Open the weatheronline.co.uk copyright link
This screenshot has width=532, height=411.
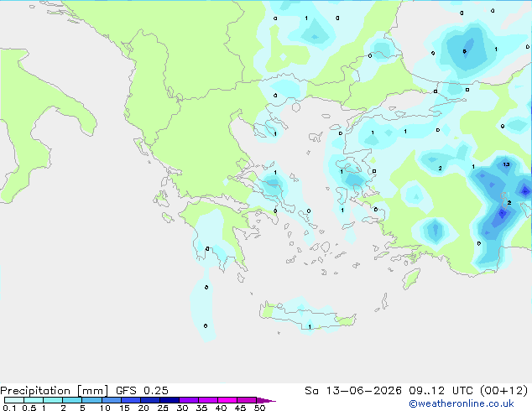462,403
